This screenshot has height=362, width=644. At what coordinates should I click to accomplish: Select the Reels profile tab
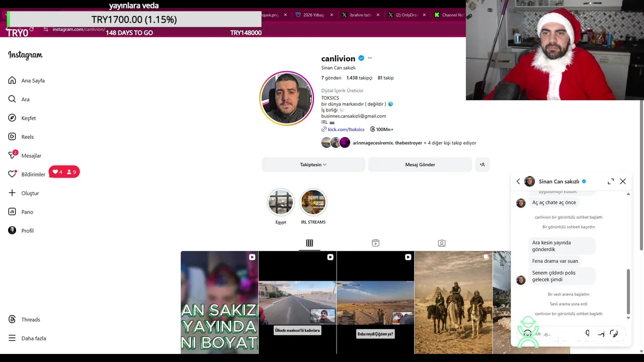pyautogui.click(x=375, y=243)
